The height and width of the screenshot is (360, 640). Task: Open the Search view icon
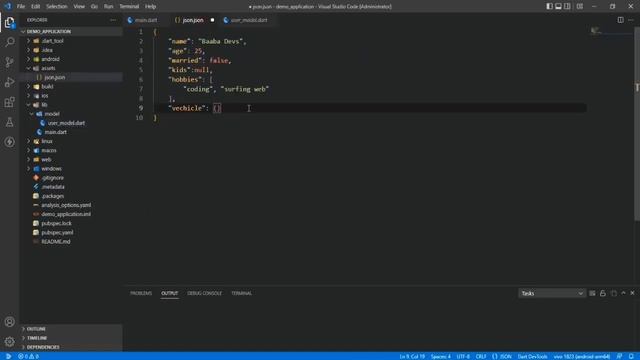pos(9,42)
